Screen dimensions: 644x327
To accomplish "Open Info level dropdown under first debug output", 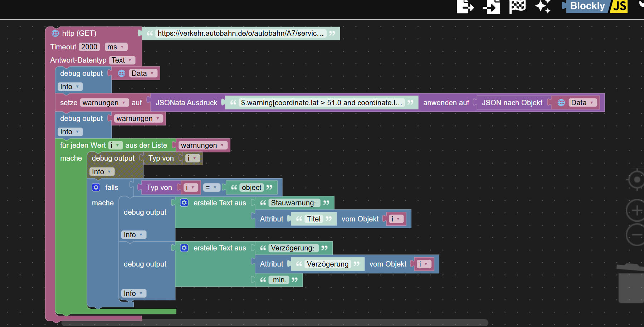I will 70,87.
